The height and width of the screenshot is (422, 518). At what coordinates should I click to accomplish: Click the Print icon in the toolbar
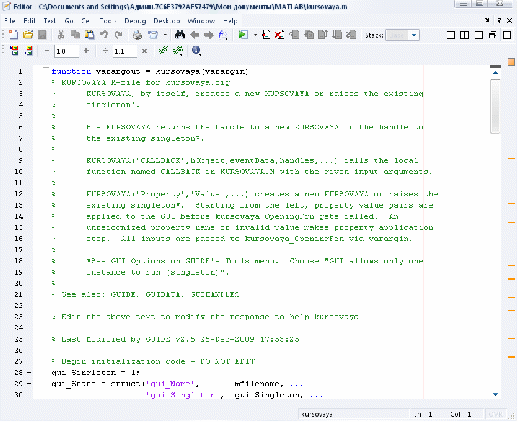coord(137,35)
